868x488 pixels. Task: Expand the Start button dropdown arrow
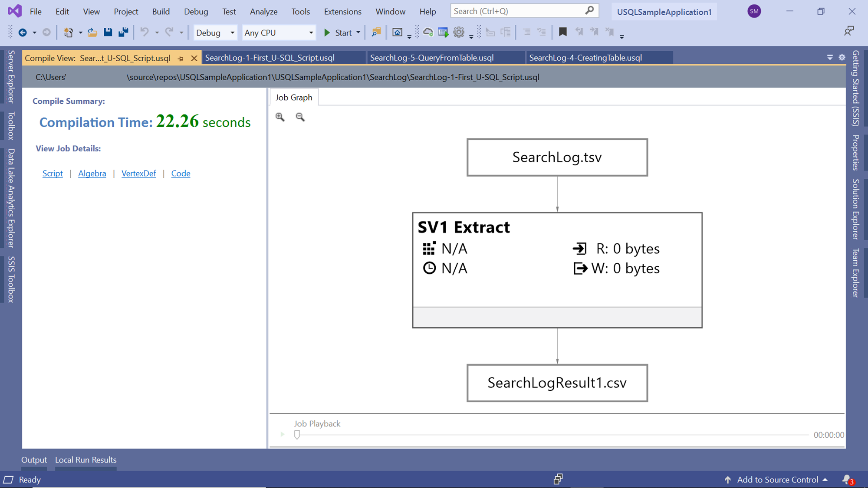coord(358,33)
